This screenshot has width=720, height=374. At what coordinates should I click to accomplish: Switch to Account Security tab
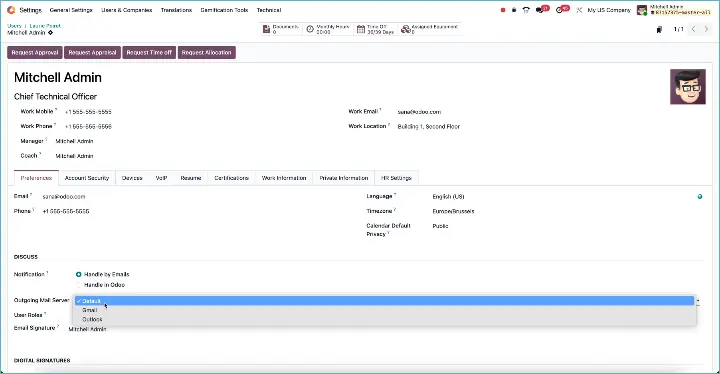coord(87,178)
